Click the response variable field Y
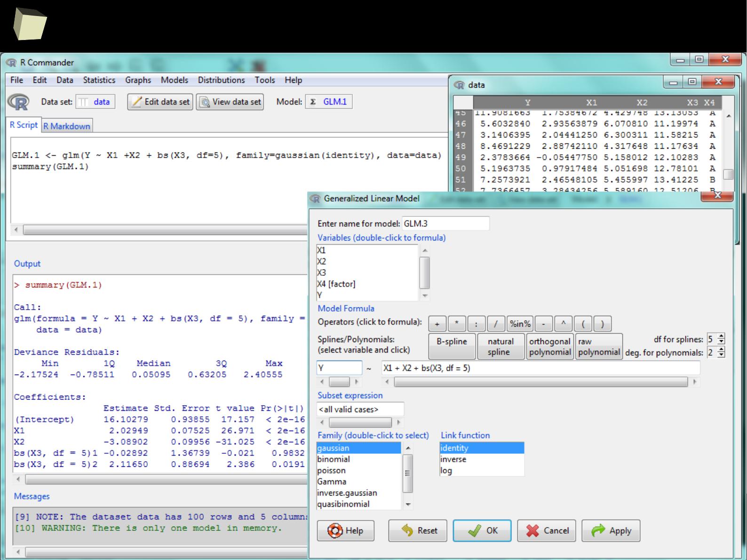The height and width of the screenshot is (560, 747). [339, 368]
